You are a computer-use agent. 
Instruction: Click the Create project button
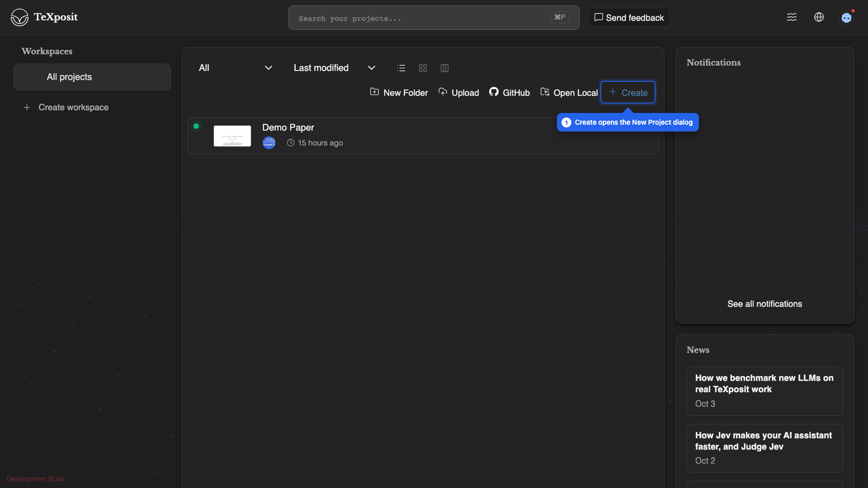pos(628,92)
